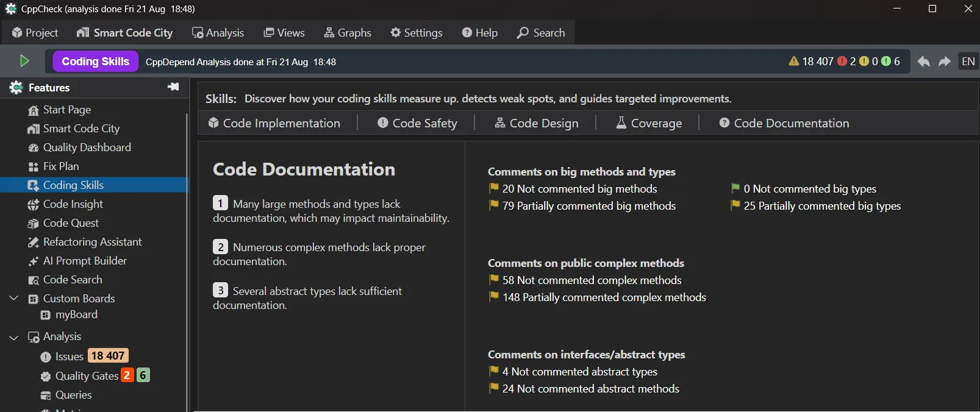Go back with the left arrow icon
980x412 pixels.
[923, 62]
